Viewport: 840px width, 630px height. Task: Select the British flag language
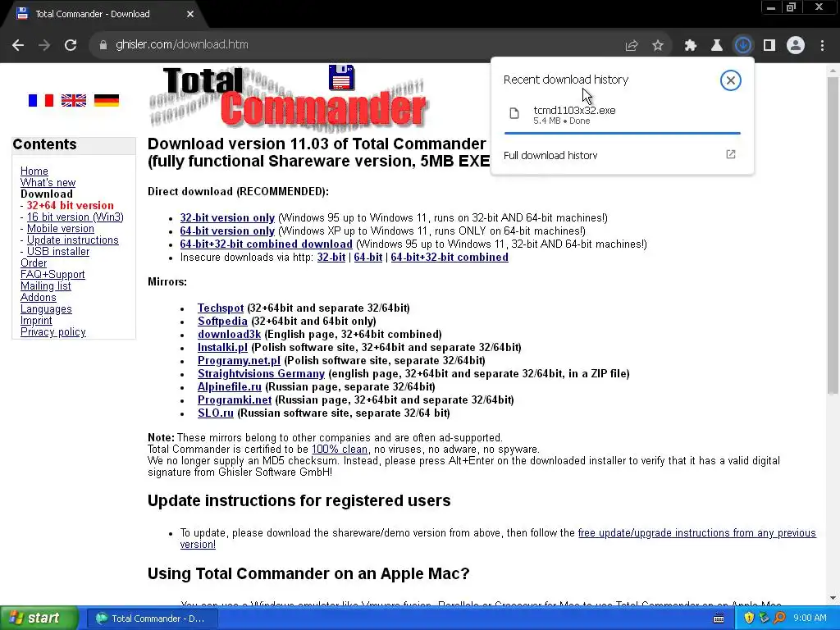(73, 100)
